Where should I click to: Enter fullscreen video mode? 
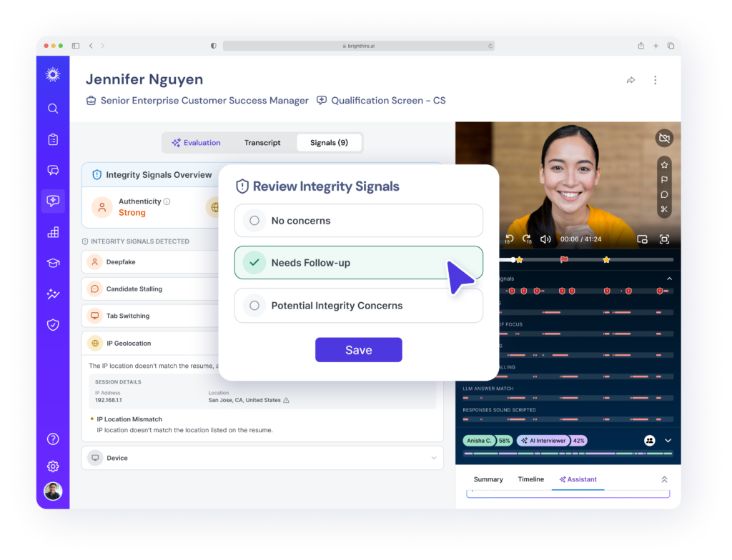coord(664,239)
